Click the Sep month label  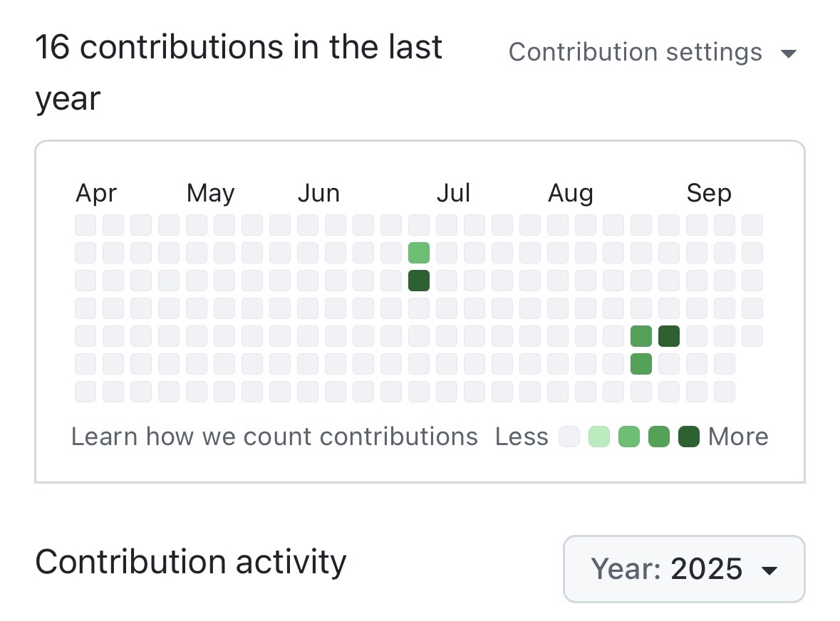tap(709, 193)
